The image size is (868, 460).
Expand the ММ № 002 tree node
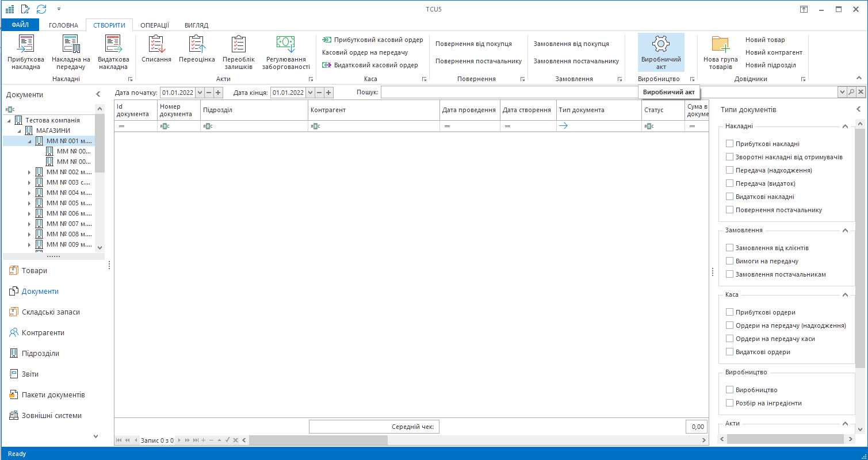(x=29, y=172)
